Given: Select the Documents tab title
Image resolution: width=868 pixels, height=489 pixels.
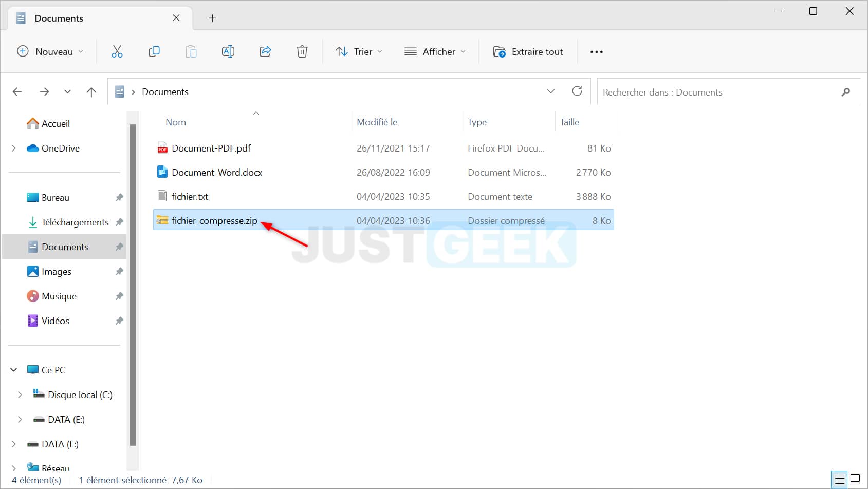Looking at the screenshot, I should [59, 18].
